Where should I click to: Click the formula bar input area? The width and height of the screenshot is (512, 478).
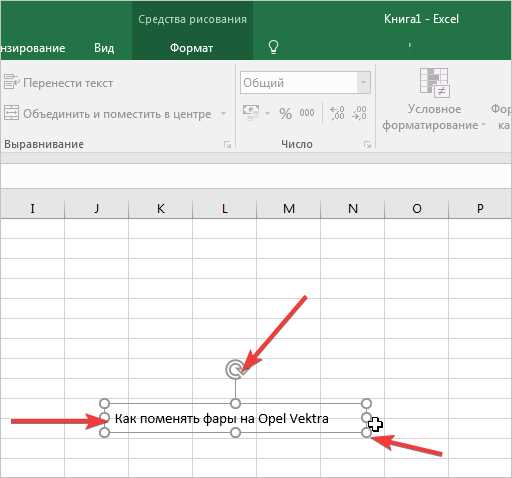click(256, 176)
